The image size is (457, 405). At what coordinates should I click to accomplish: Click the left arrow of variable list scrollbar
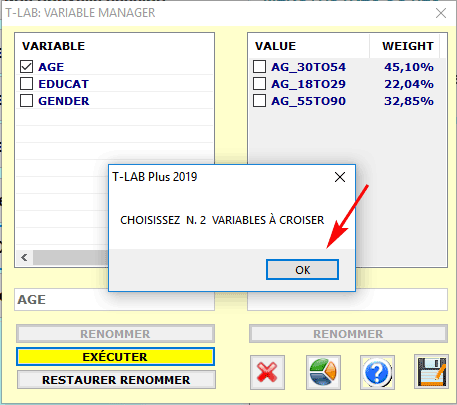point(24,257)
